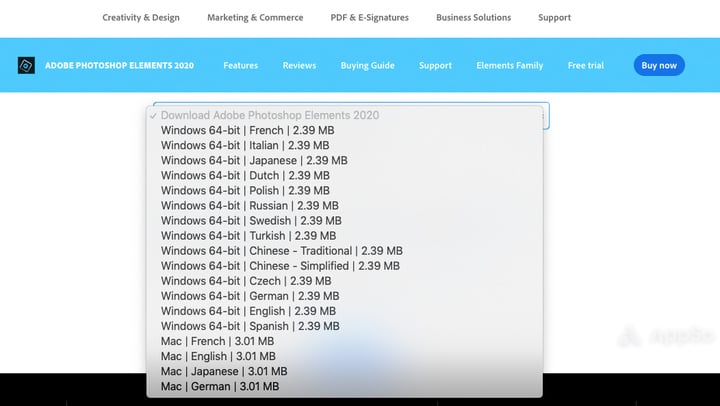720x406 pixels.
Task: Pick Windows 64-bit Spanish option
Action: [344, 326]
